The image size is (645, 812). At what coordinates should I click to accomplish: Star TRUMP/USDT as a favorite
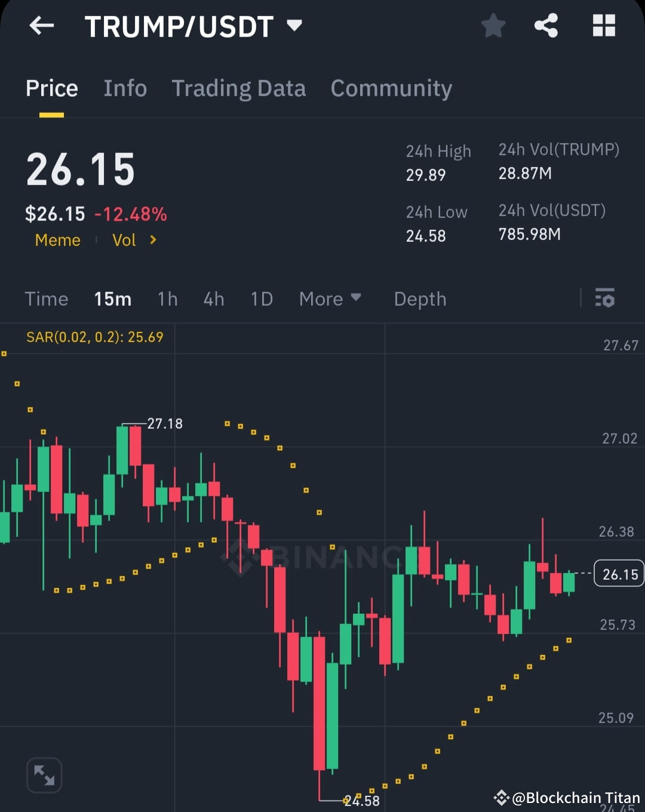[493, 26]
